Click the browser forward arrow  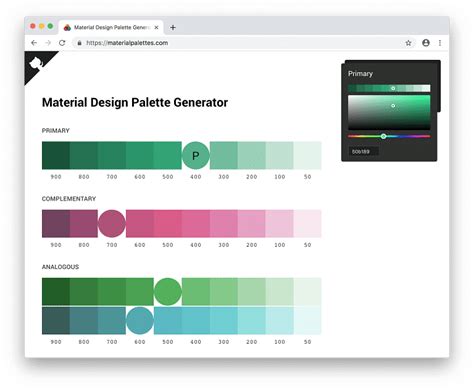[48, 43]
